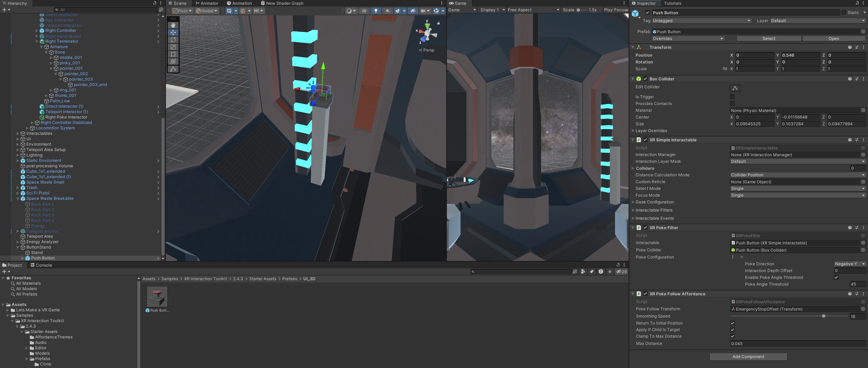
Task: Adjust the Smoothing Speed slider
Action: [x=823, y=316]
